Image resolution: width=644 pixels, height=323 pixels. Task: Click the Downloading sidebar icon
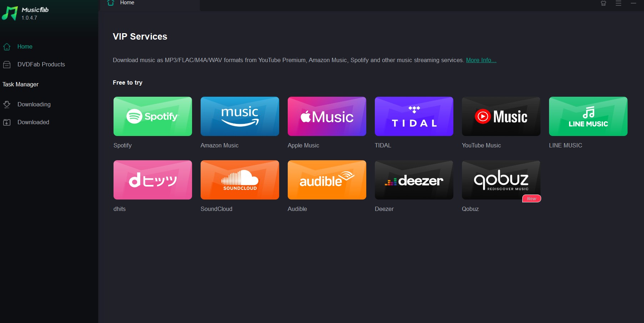[7, 105]
